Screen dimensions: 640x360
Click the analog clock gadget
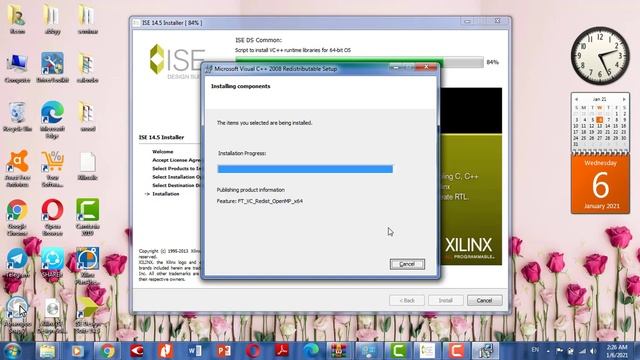tap(600, 56)
